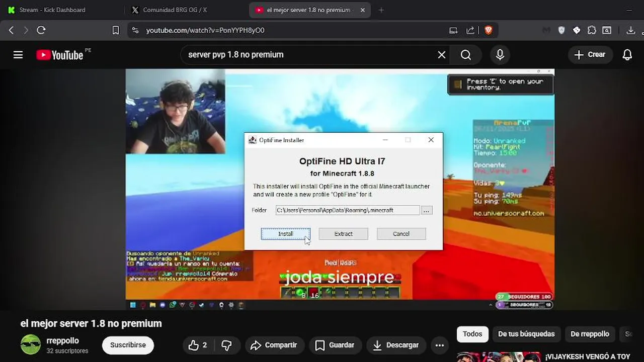Open site settings icon in address bar
Viewport: 644px width, 362px height.
(x=135, y=30)
